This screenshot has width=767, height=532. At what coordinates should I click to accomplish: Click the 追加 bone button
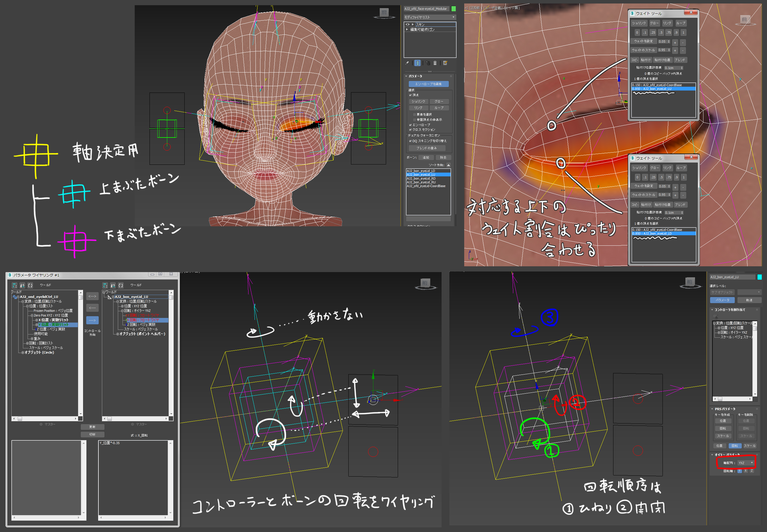(426, 157)
